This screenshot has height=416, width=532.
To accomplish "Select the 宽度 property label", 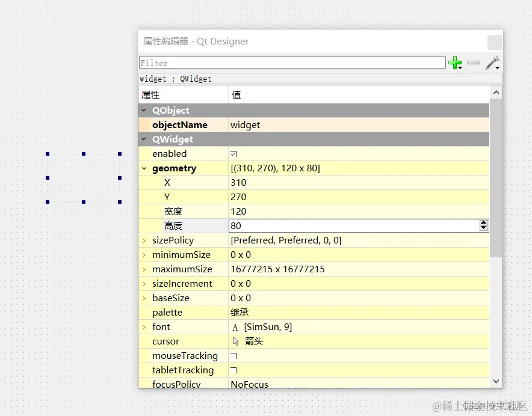I will [x=173, y=212].
